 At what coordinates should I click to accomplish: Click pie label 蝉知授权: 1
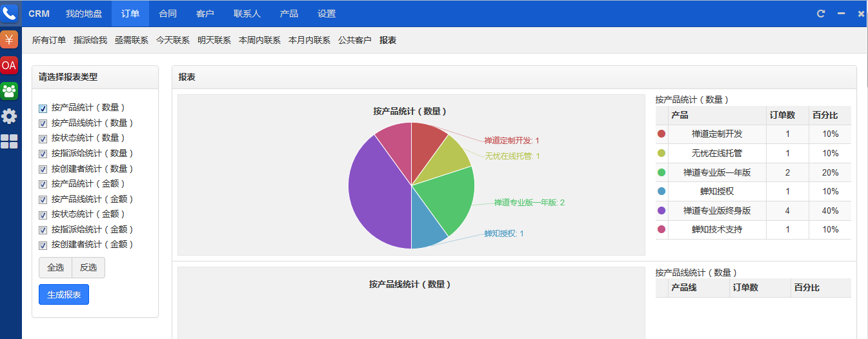point(504,233)
